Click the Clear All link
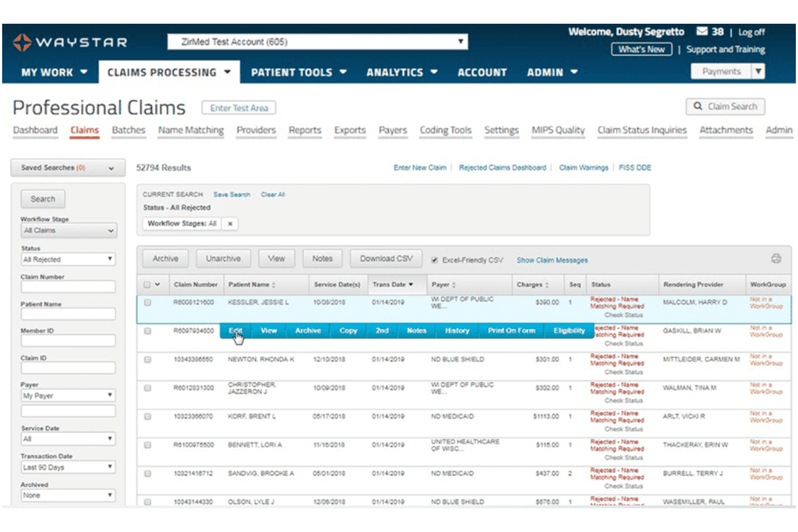This screenshot has height=532, width=798. coord(273,195)
